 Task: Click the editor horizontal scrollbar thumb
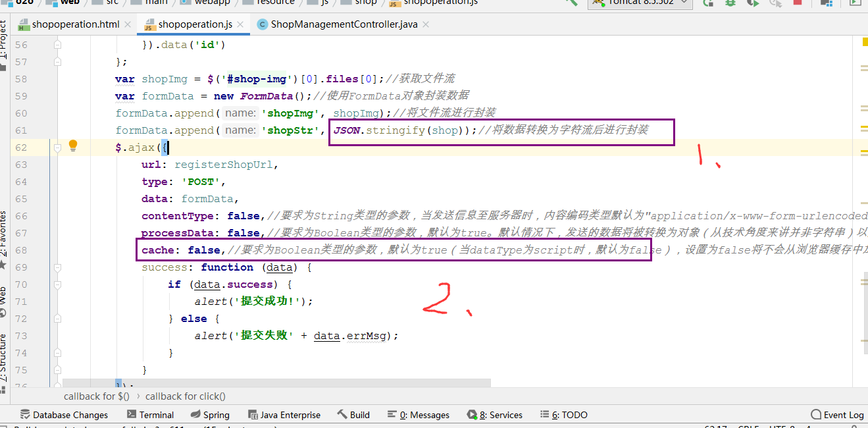click(276, 383)
